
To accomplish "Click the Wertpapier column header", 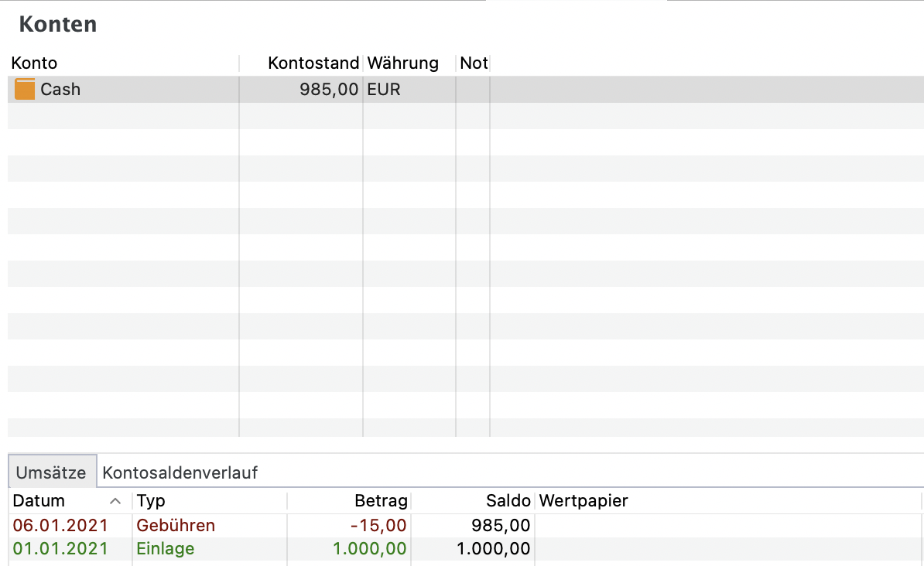I will (x=583, y=501).
